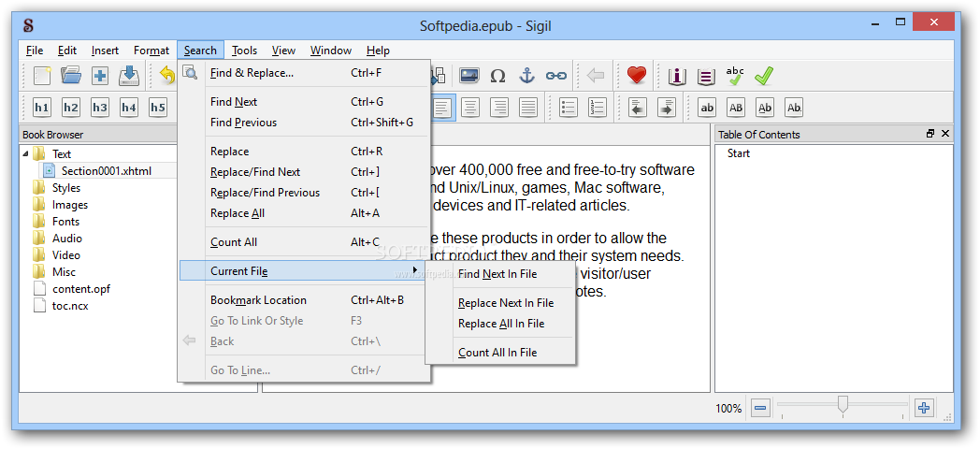Apply Heading 4 with h4 button
The height and width of the screenshot is (449, 980).
tap(129, 108)
